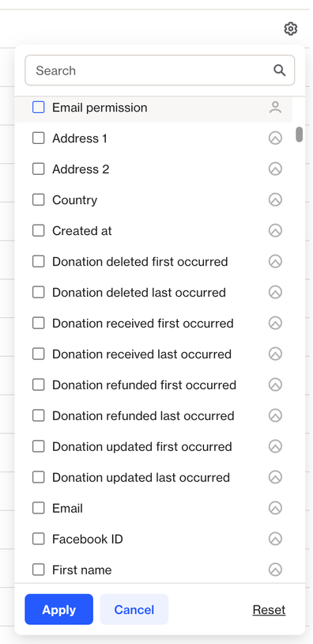Click the Cancel button
Image resolution: width=313 pixels, height=644 pixels.
pyautogui.click(x=134, y=609)
